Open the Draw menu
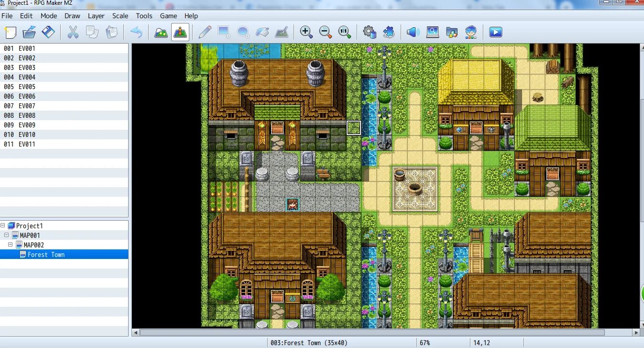Screen dimensions: 644x348 [x=73, y=16]
